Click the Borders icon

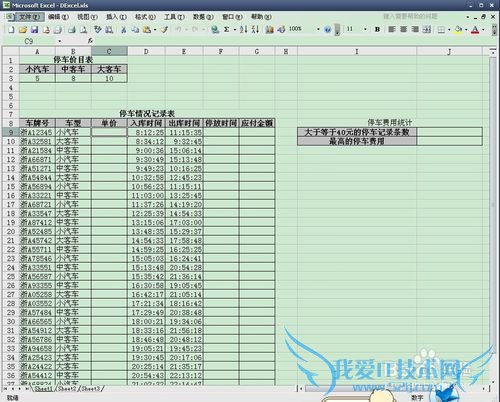(x=441, y=30)
